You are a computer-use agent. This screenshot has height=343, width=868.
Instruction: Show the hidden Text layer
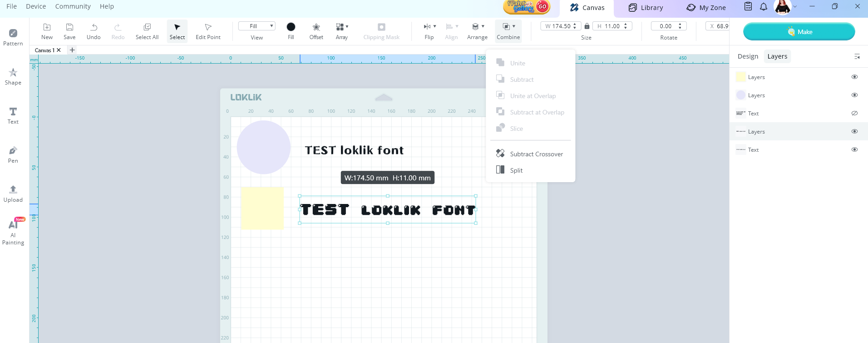pyautogui.click(x=854, y=114)
